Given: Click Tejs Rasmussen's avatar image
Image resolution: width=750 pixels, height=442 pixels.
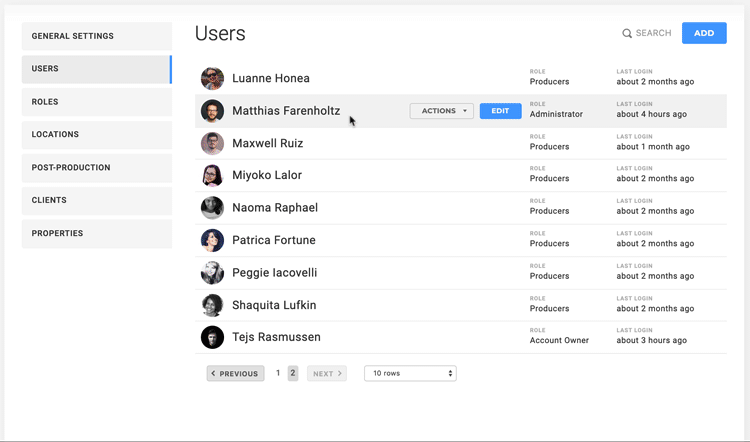Looking at the screenshot, I should [212, 337].
